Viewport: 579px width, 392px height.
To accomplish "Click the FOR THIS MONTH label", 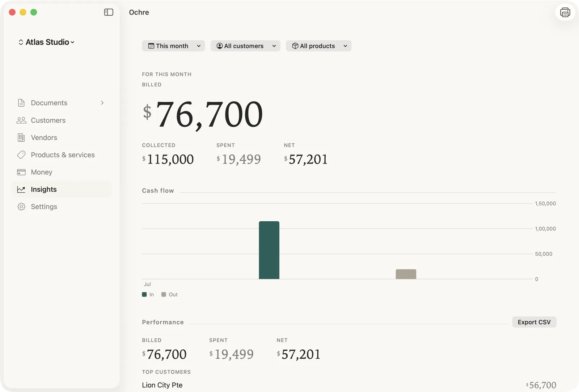I will click(x=166, y=74).
